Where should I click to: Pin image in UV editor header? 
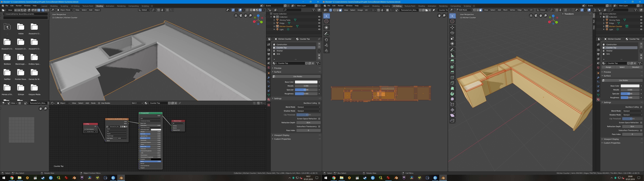[434, 10]
